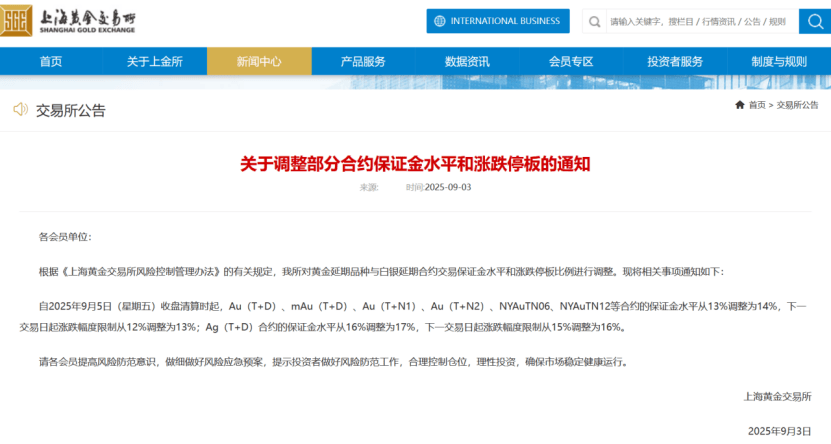Open the 制度与规则 menu
Screen dimensions: 831x444
coord(779,61)
